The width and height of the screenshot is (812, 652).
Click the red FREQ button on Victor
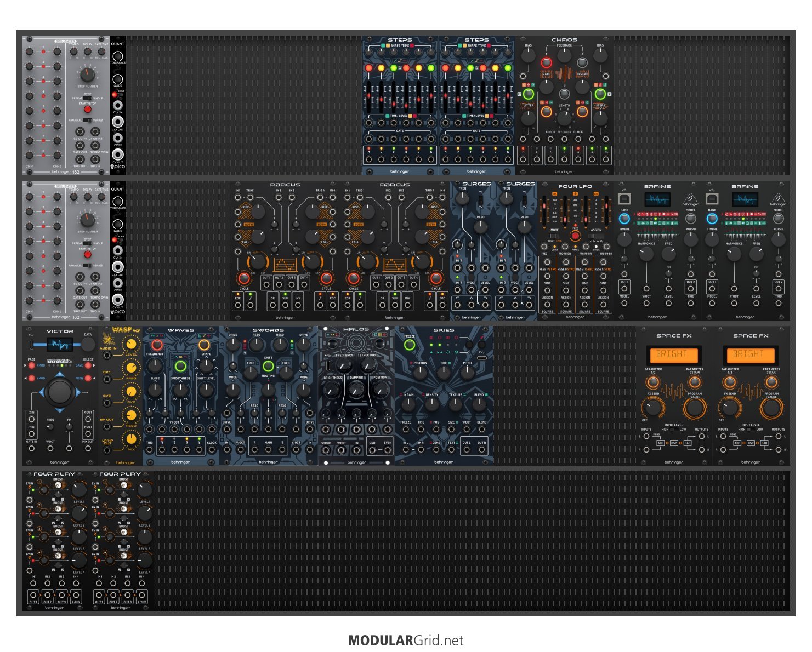[88, 378]
